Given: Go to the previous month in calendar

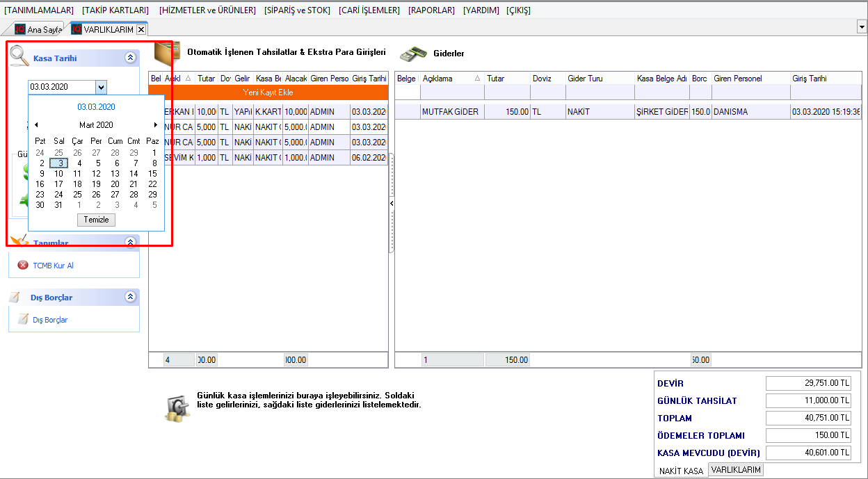Looking at the screenshot, I should tap(36, 125).
